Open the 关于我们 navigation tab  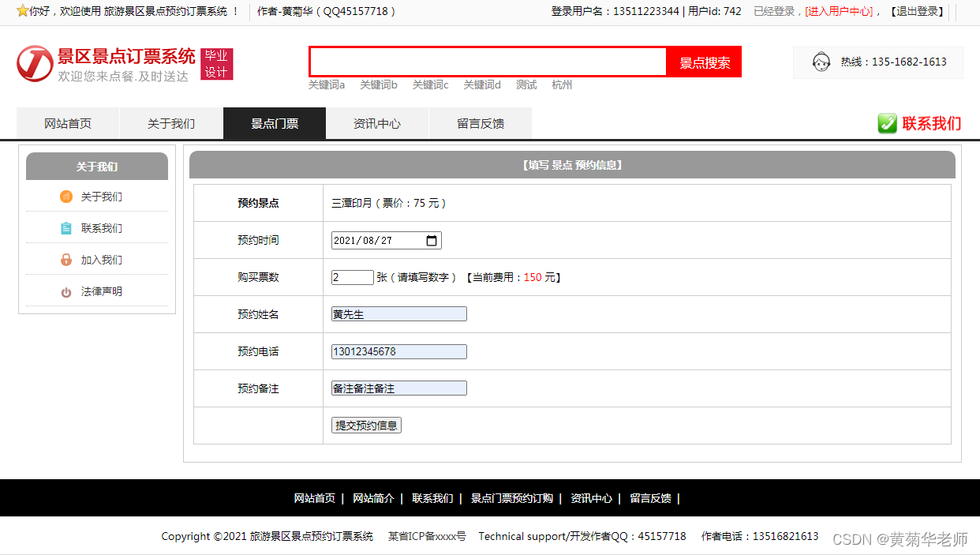coord(171,123)
